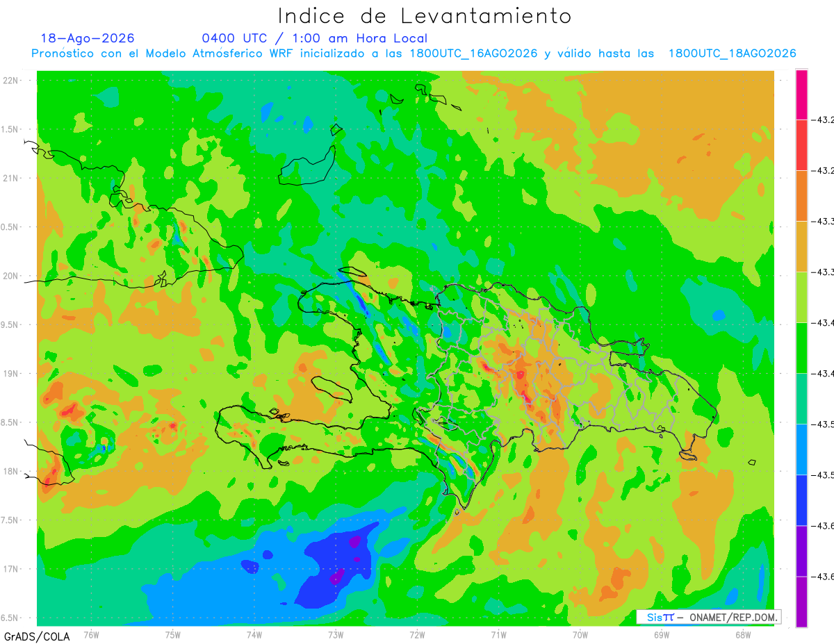
Task: Click the red segment of the color bar
Action: click(801, 145)
